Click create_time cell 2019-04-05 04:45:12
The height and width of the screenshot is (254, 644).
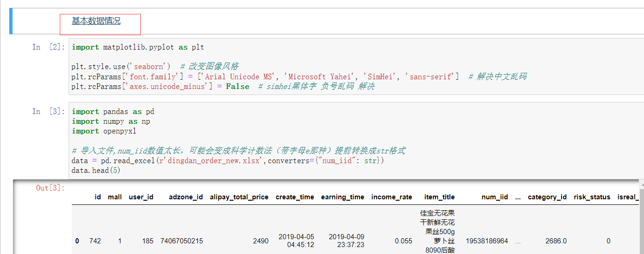point(296,241)
